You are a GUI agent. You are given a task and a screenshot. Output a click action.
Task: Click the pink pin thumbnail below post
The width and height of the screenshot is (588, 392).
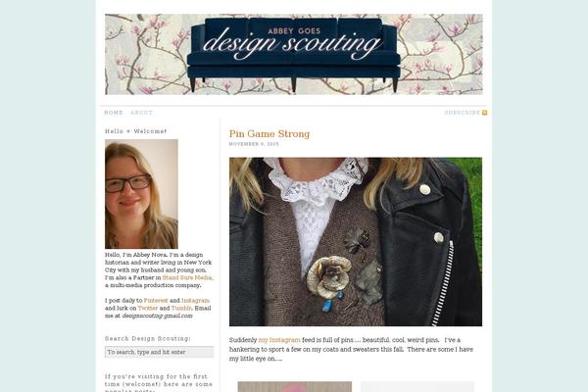click(x=295, y=387)
